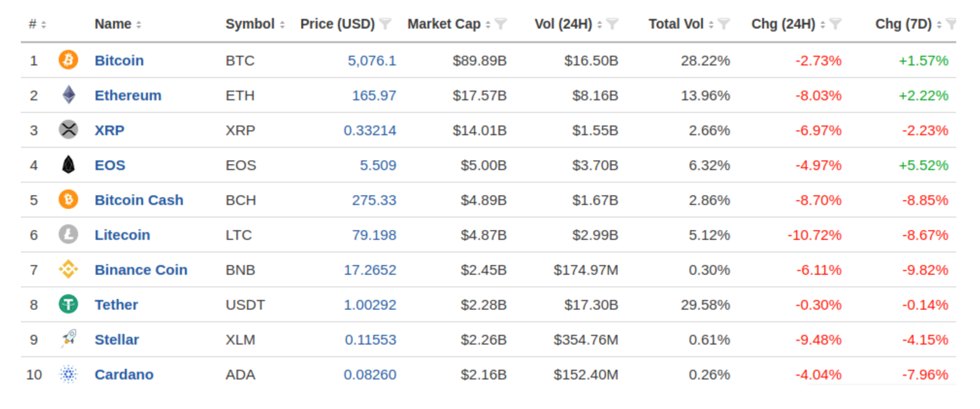Viewport: 980px width, 409px height.
Task: Sort by Market Cap using its sort arrows
Action: (x=488, y=24)
